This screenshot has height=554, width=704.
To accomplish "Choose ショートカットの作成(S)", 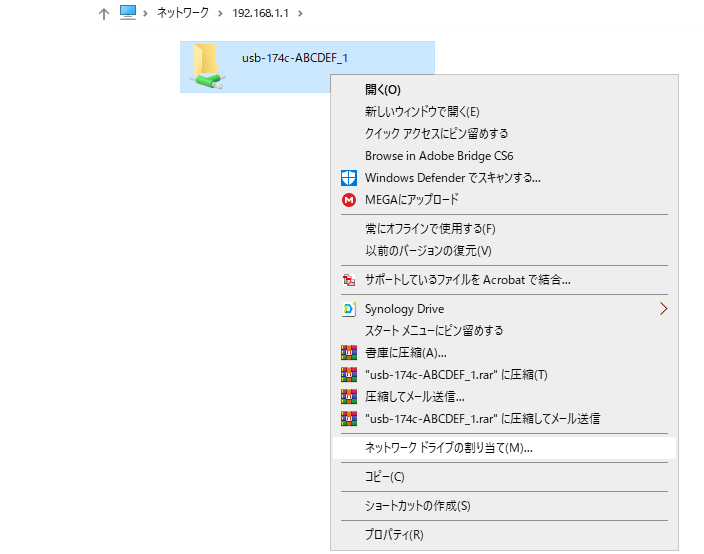I will click(x=504, y=506).
